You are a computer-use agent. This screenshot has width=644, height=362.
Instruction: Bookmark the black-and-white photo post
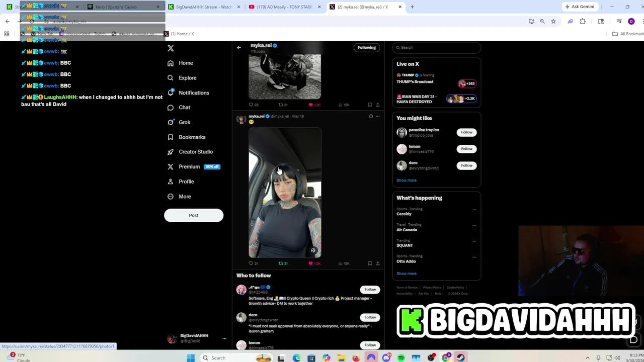pyautogui.click(x=370, y=105)
